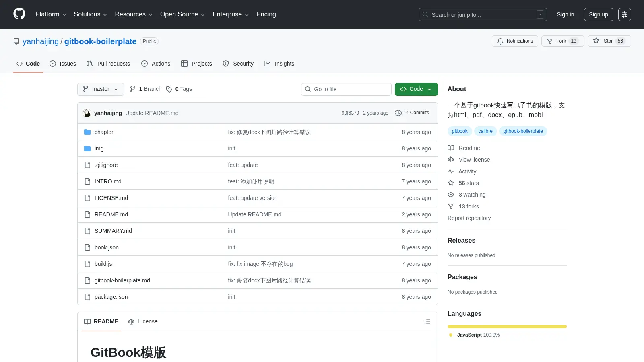Click the pulse icon beside Activity
Viewport: 644px width, 362px height.
coord(451,171)
